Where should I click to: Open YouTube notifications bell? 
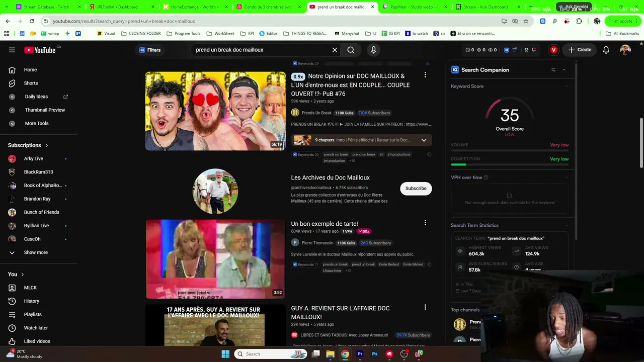pyautogui.click(x=606, y=50)
